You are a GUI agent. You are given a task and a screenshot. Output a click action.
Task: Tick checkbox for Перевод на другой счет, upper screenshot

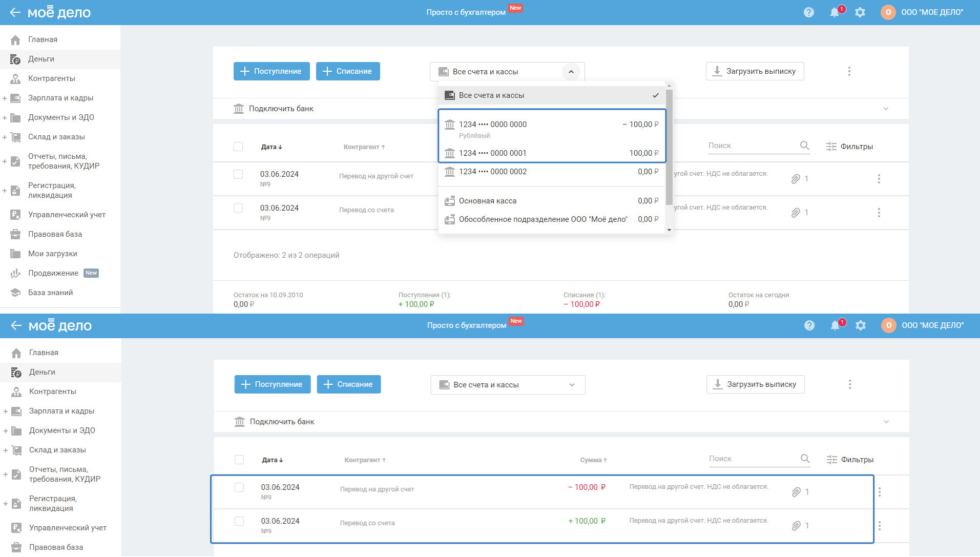(x=238, y=174)
